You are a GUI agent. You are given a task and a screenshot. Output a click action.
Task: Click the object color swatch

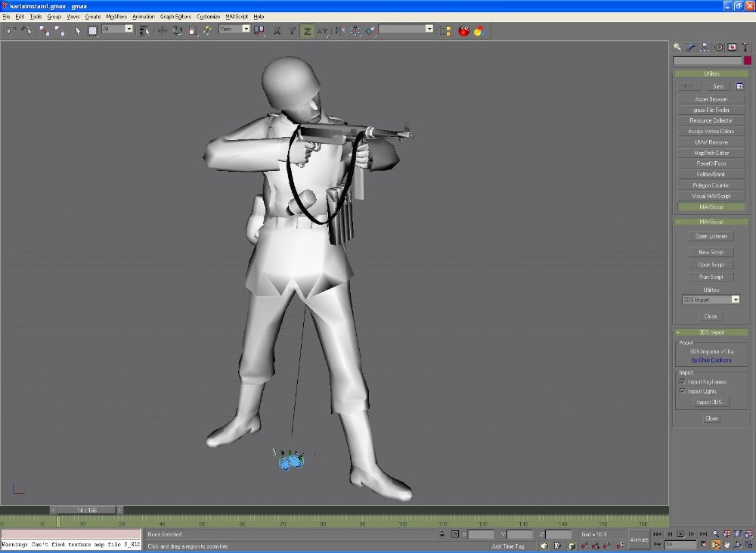748,61
